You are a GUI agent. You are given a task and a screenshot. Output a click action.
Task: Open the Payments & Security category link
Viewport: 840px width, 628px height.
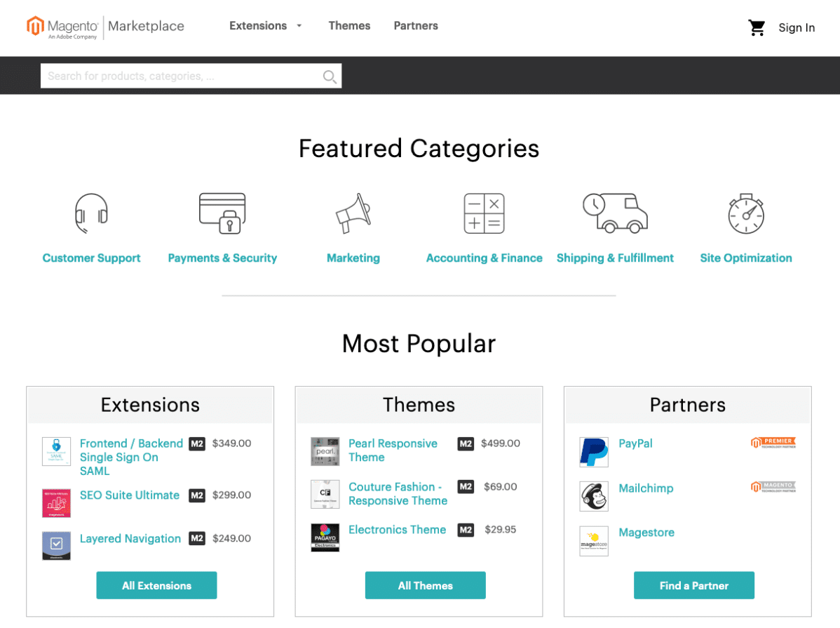click(222, 258)
